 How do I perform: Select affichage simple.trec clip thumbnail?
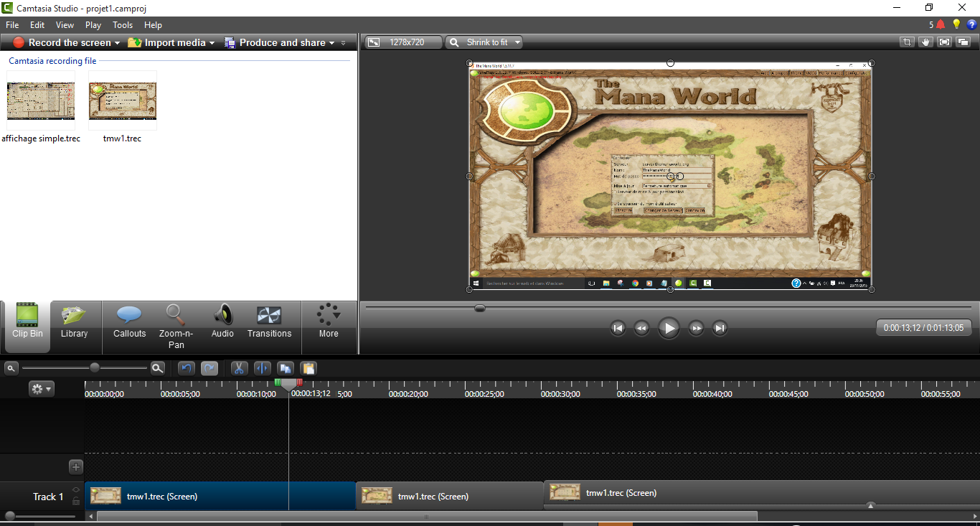(41, 100)
